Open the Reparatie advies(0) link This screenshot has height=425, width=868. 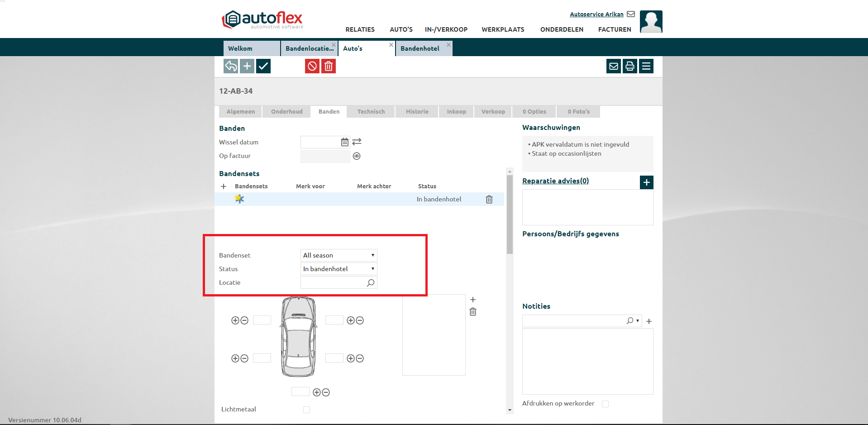555,181
